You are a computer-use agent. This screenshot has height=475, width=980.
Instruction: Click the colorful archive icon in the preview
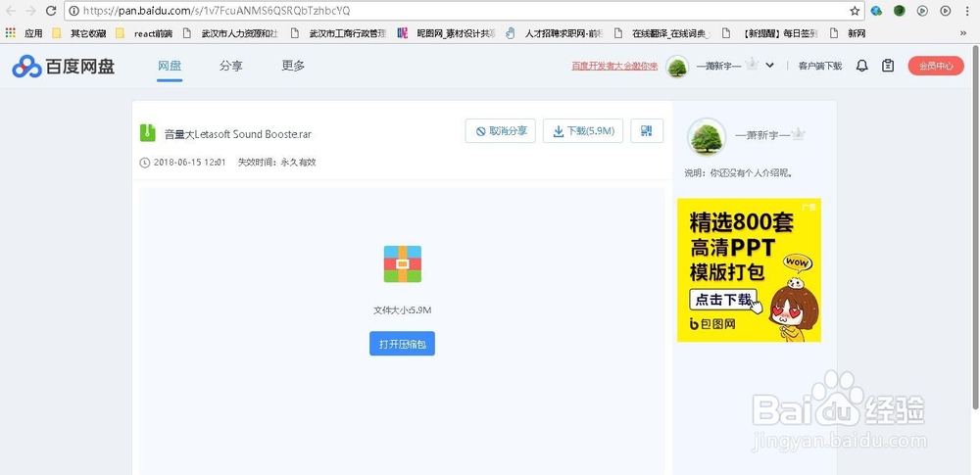(x=403, y=263)
